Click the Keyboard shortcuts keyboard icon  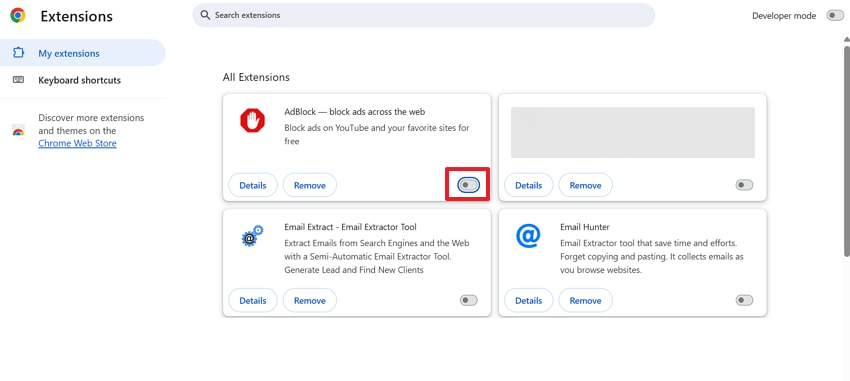coord(18,80)
